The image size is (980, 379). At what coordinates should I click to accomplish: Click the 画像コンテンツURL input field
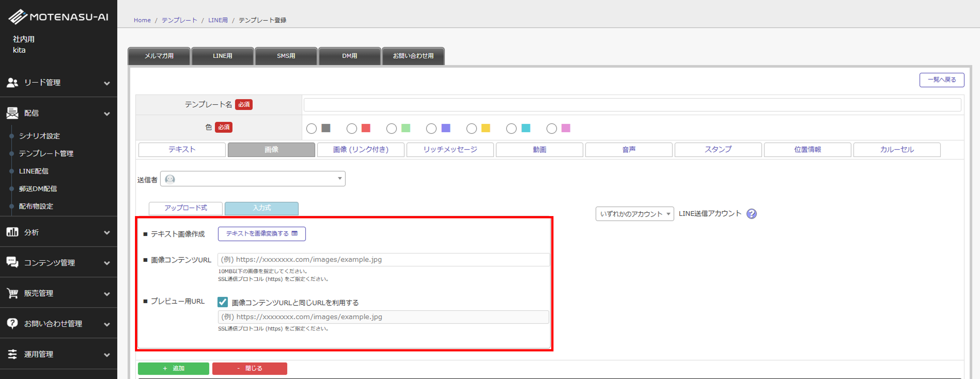[383, 260]
